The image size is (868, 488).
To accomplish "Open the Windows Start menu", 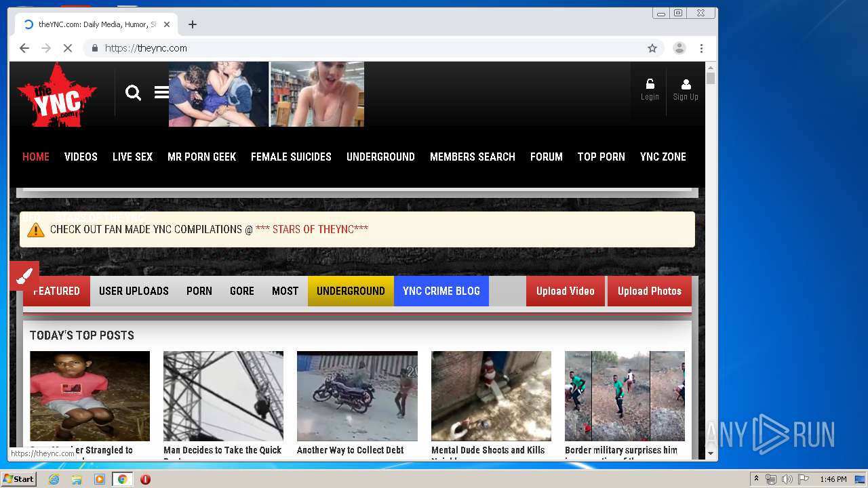I will 18,479.
